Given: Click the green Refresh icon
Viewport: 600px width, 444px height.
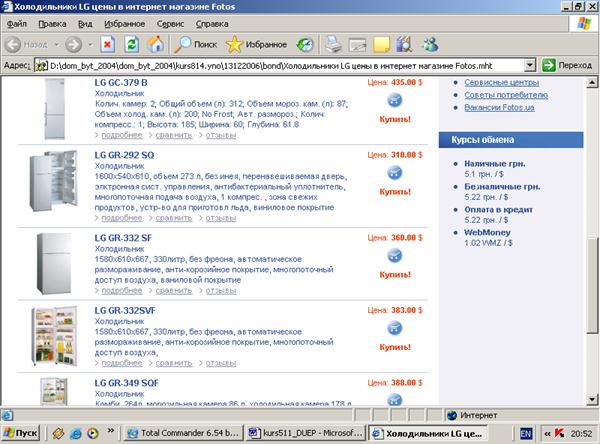Looking at the screenshot, I should pyautogui.click(x=131, y=45).
